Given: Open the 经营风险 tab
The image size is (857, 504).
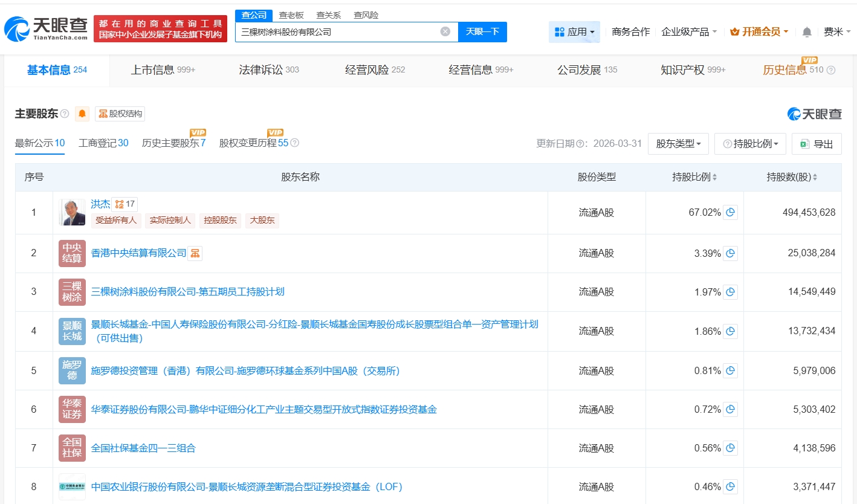Looking at the screenshot, I should (375, 70).
